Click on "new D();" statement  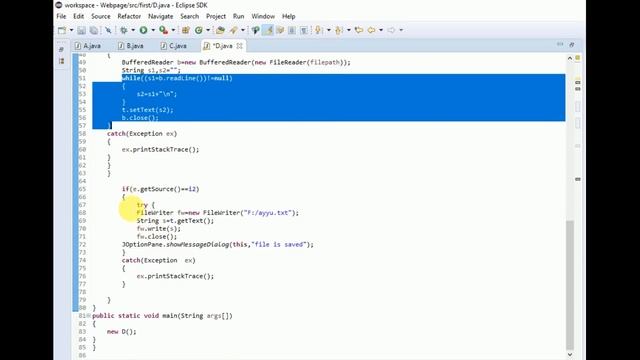click(122, 331)
